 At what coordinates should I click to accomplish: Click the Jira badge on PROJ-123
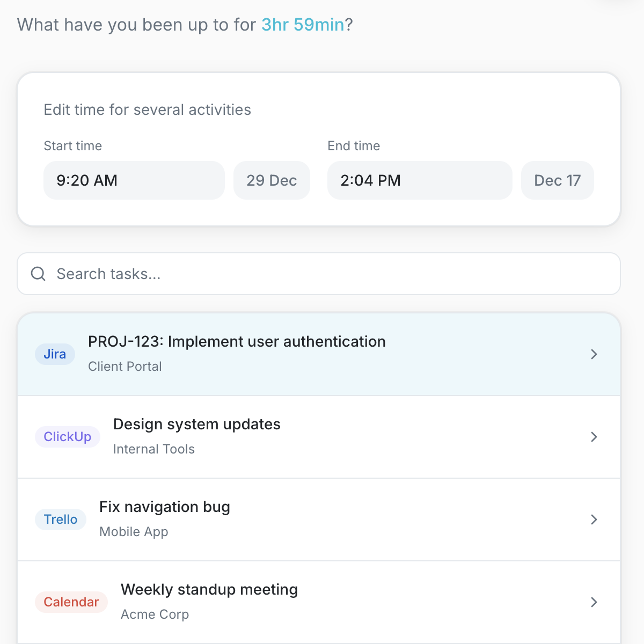coord(55,354)
